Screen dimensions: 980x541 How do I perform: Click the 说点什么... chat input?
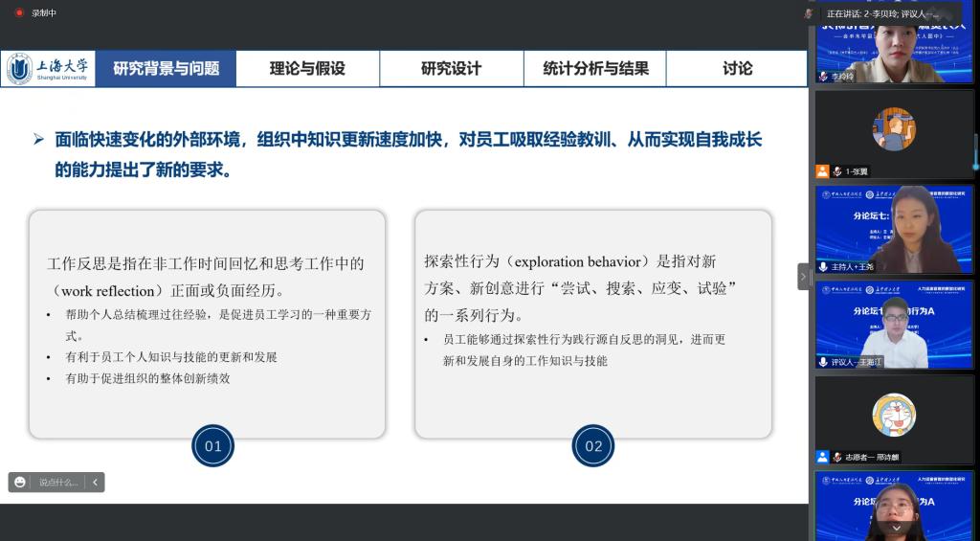(x=58, y=483)
